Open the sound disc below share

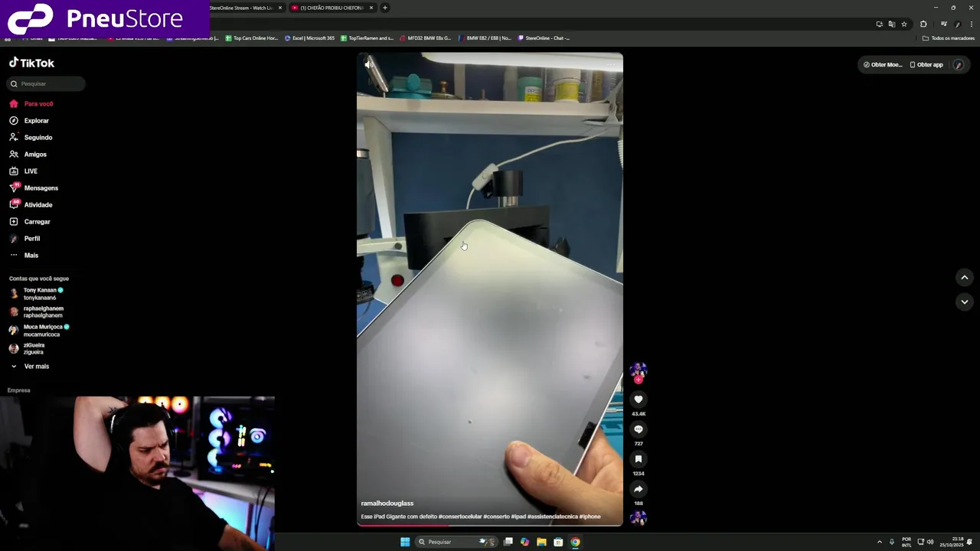(638, 518)
